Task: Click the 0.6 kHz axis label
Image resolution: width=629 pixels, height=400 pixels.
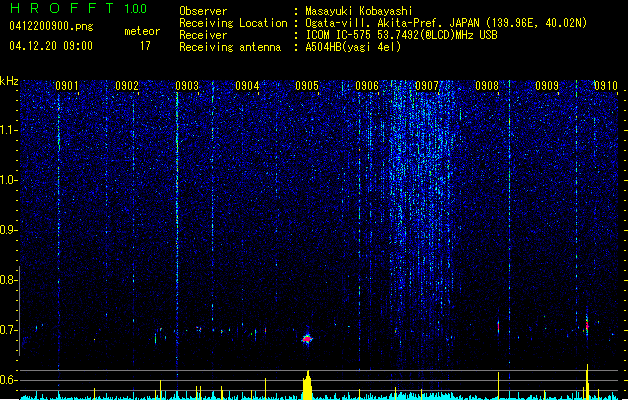Action: (x=9, y=380)
